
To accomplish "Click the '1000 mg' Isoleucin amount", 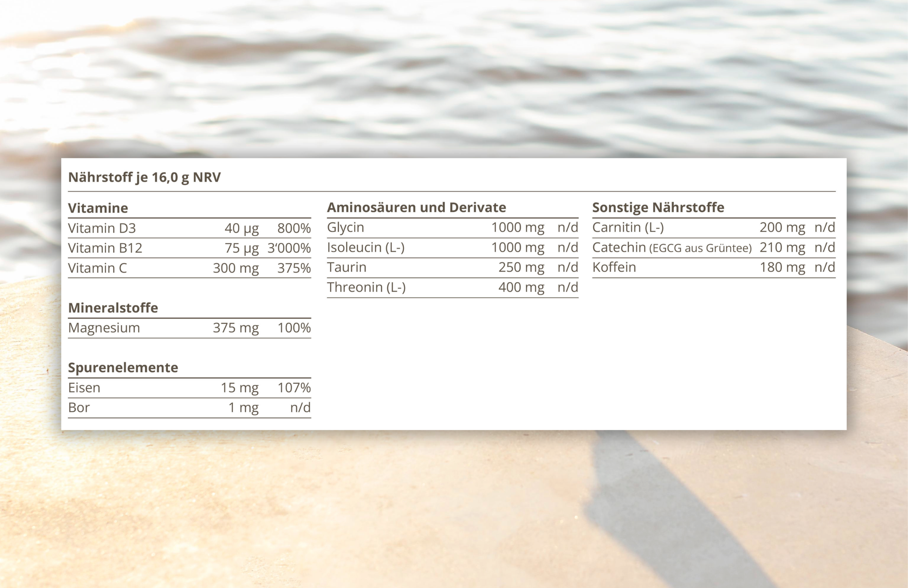I will click(x=518, y=248).
